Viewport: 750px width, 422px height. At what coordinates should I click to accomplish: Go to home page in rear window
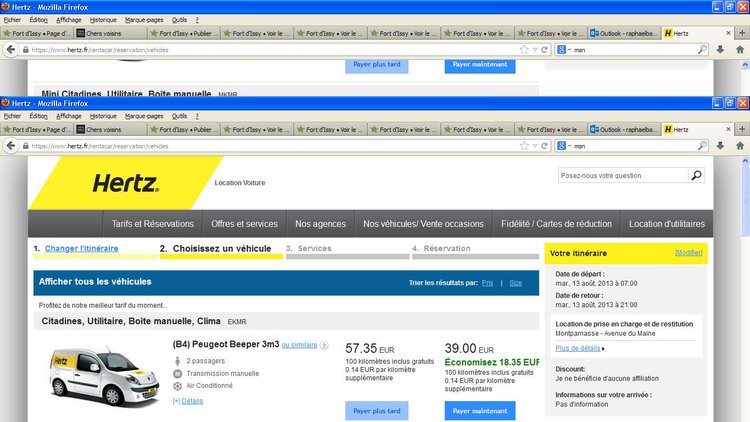click(739, 50)
